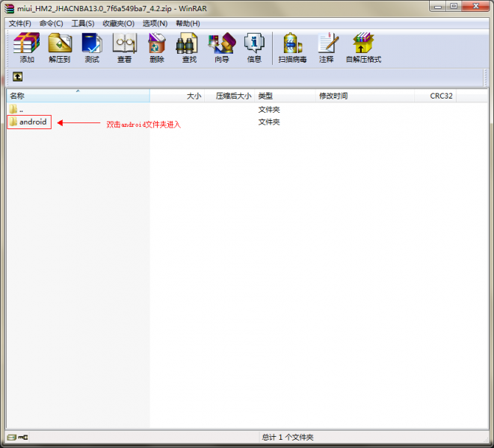494x448 pixels.
Task: Open the Favorites (收藏夹) menu
Action: 119,24
